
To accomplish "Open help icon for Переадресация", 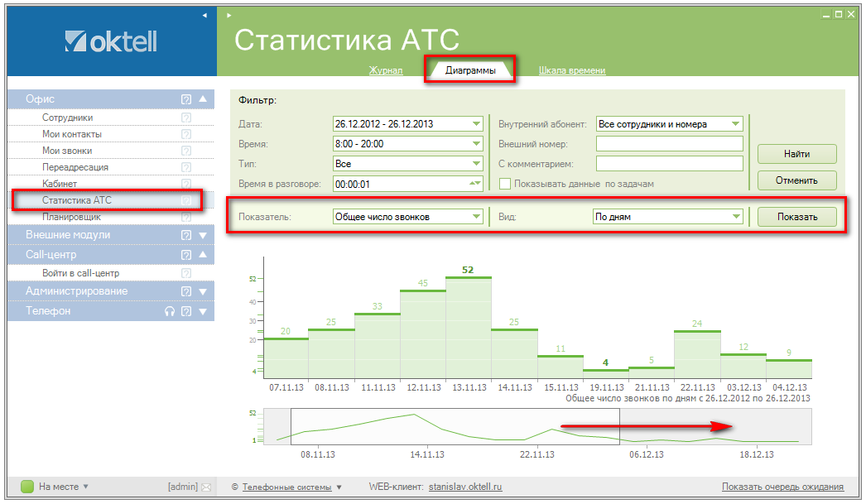I will (186, 167).
